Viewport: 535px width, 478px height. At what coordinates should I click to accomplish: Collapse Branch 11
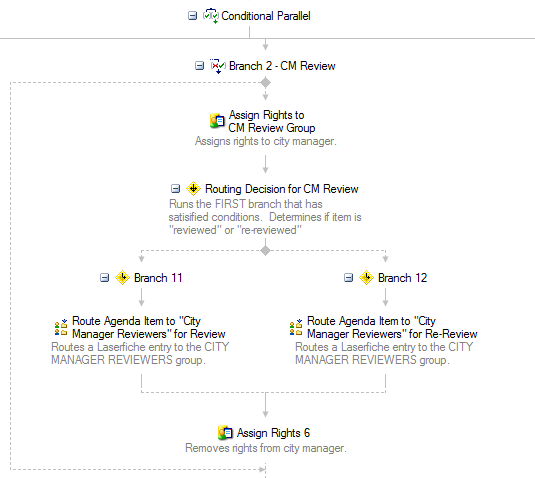pos(104,278)
